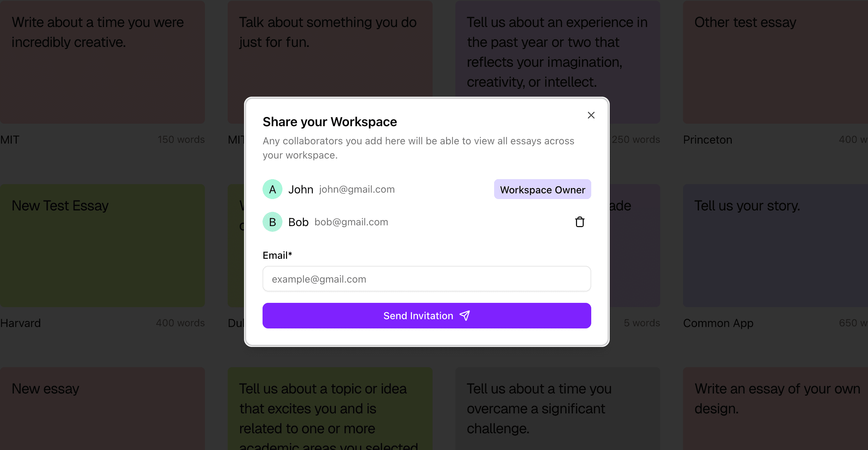
Task: Focus the Email input field
Action: pos(427,279)
